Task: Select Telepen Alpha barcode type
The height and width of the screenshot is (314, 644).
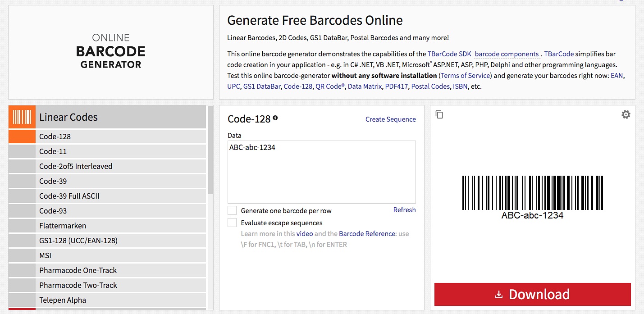Action: [x=107, y=300]
